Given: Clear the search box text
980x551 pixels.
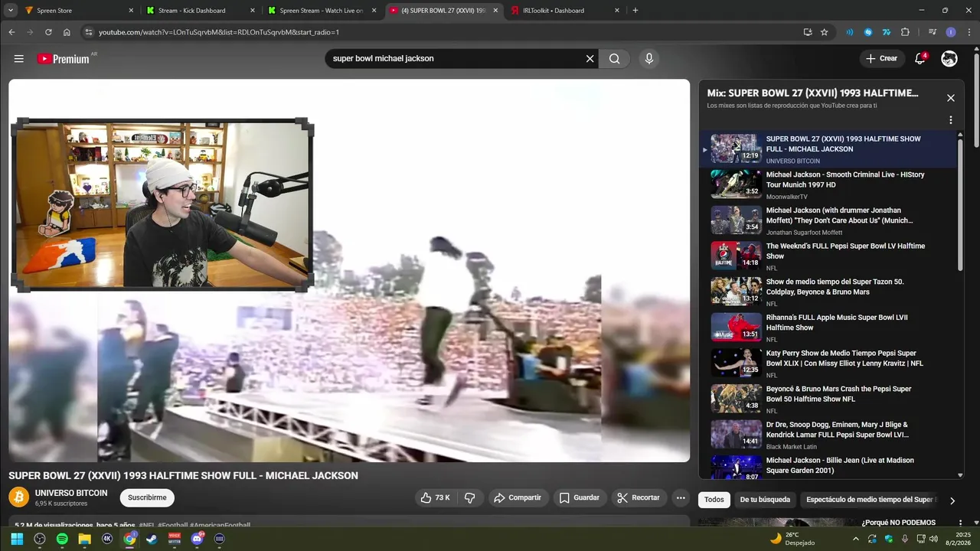Looking at the screenshot, I should [x=590, y=59].
